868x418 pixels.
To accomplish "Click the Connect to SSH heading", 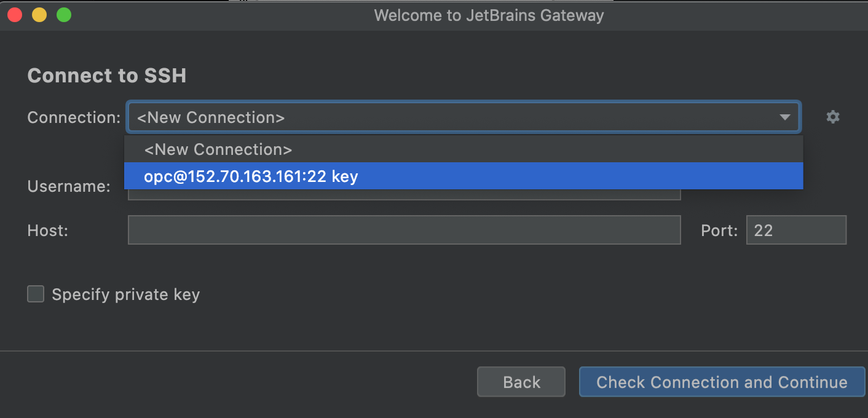I will (106, 75).
